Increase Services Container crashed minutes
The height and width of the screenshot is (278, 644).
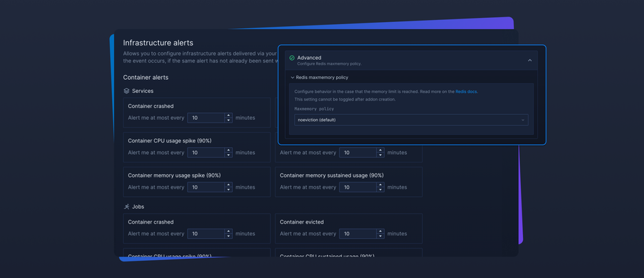click(228, 116)
